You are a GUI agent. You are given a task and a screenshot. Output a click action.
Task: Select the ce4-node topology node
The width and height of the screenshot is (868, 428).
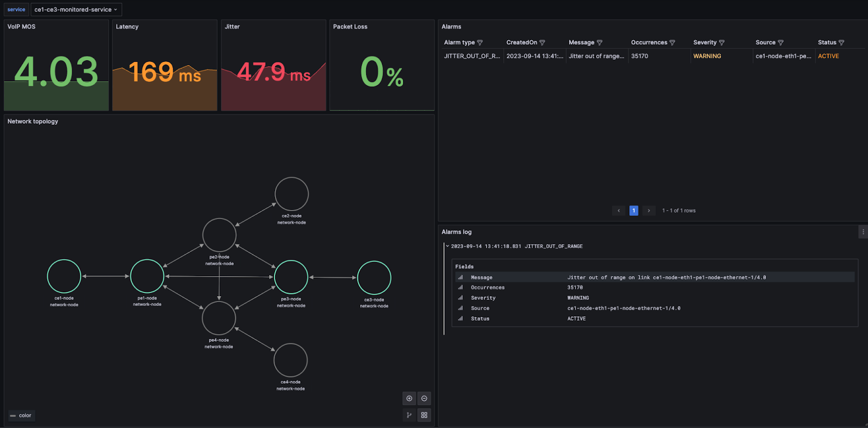(291, 360)
